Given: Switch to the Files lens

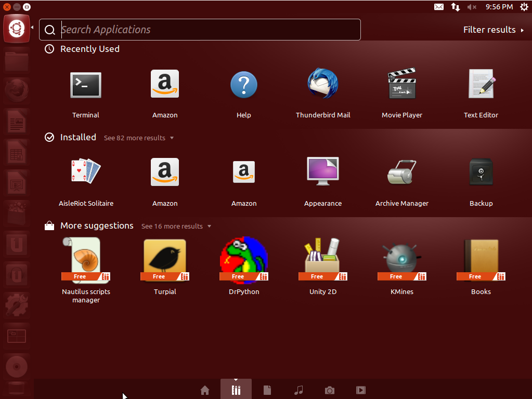Looking at the screenshot, I should pos(267,390).
